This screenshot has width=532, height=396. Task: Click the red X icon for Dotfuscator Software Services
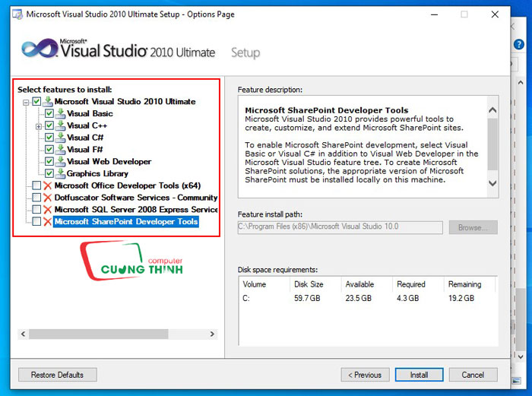coord(47,198)
